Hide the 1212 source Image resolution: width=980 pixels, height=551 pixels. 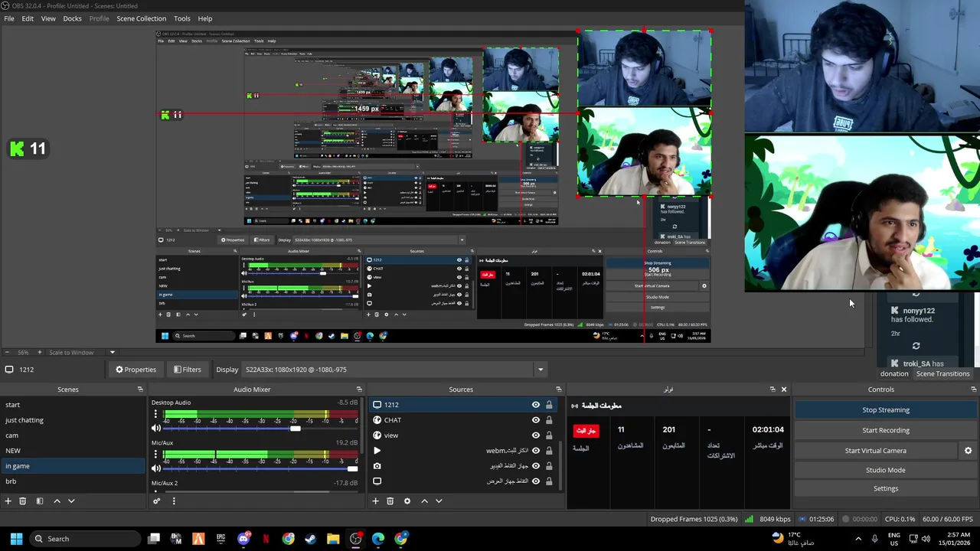pyautogui.click(x=536, y=405)
